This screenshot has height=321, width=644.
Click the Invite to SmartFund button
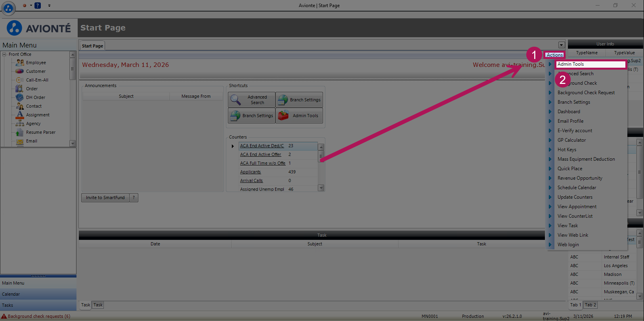point(105,198)
